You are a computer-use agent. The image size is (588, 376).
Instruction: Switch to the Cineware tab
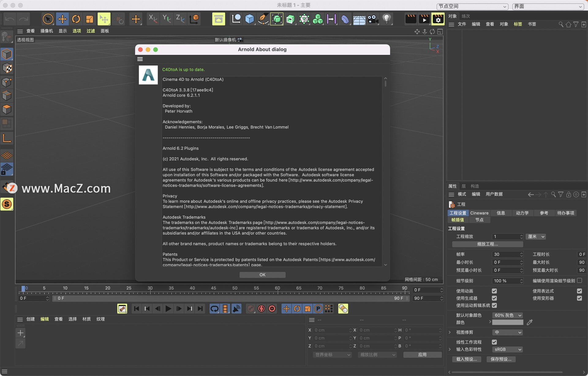pyautogui.click(x=479, y=213)
